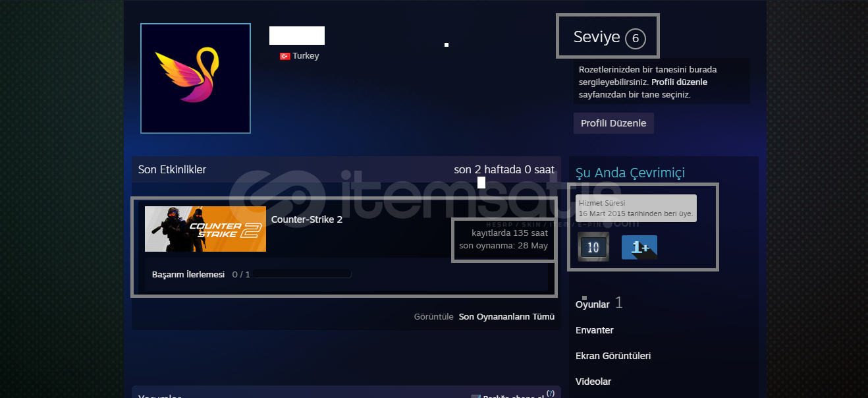The width and height of the screenshot is (868, 398).
Task: Click the games count number next to Oyunlar
Action: 618,303
